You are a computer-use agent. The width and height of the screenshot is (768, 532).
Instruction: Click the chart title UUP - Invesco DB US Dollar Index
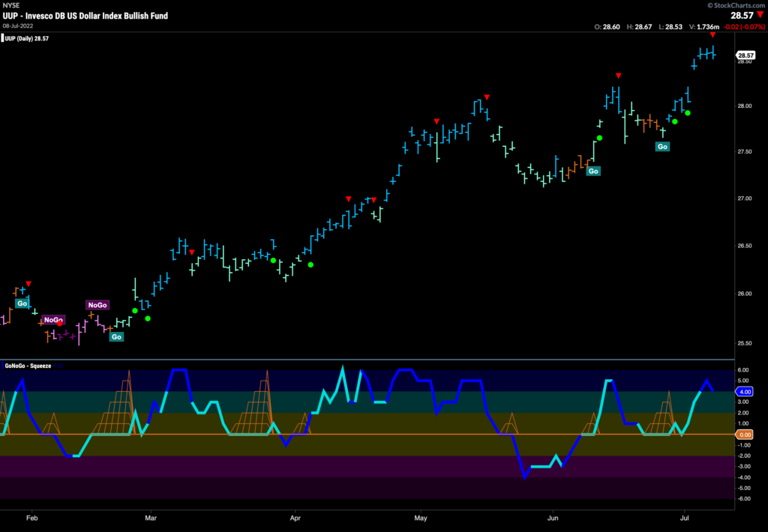[x=85, y=16]
